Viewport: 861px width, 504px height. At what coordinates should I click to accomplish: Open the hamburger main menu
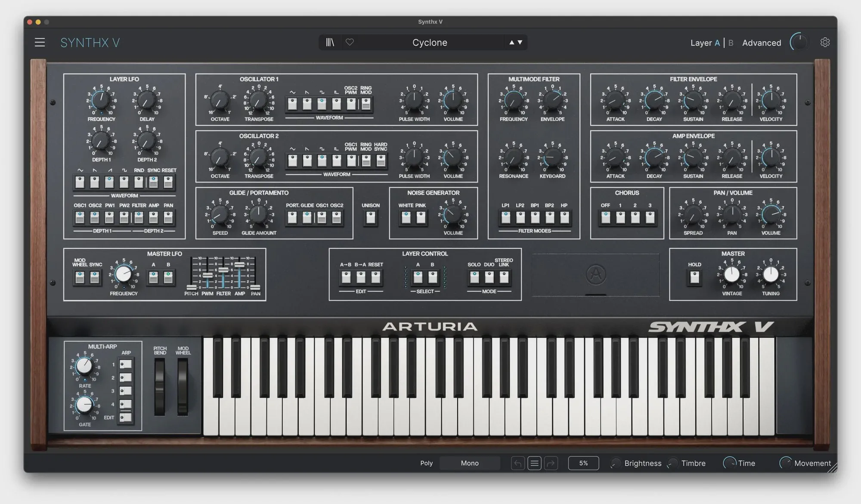pos(40,42)
